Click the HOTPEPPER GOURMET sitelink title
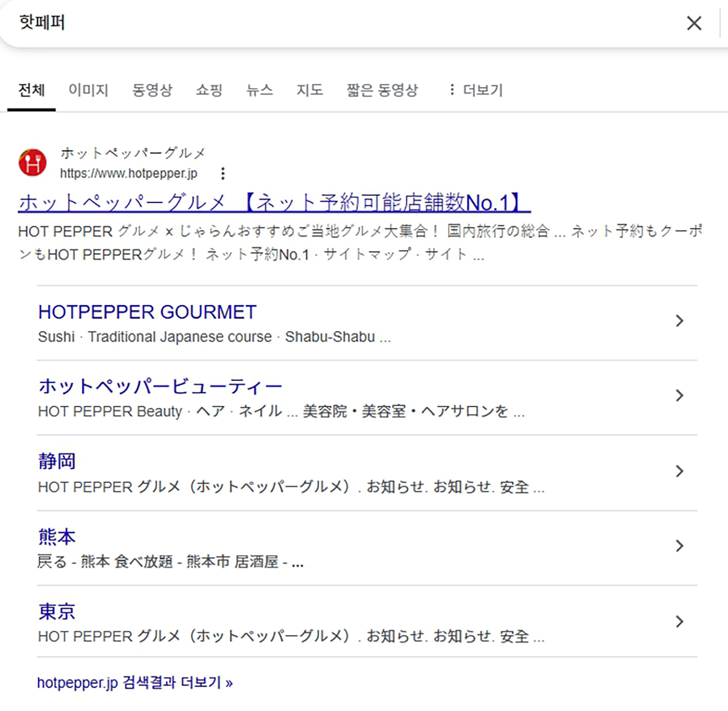Image resolution: width=728 pixels, height=711 pixels. point(147,312)
